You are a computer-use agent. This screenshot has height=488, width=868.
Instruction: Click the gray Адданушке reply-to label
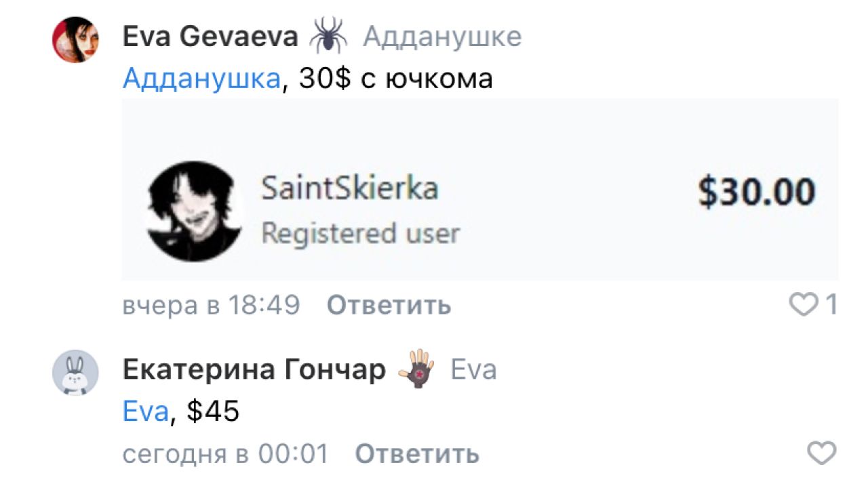(442, 37)
